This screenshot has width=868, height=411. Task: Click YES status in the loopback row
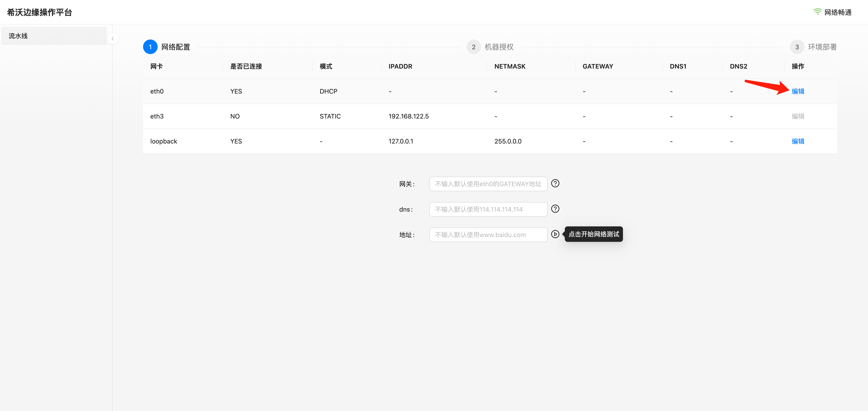[236, 141]
